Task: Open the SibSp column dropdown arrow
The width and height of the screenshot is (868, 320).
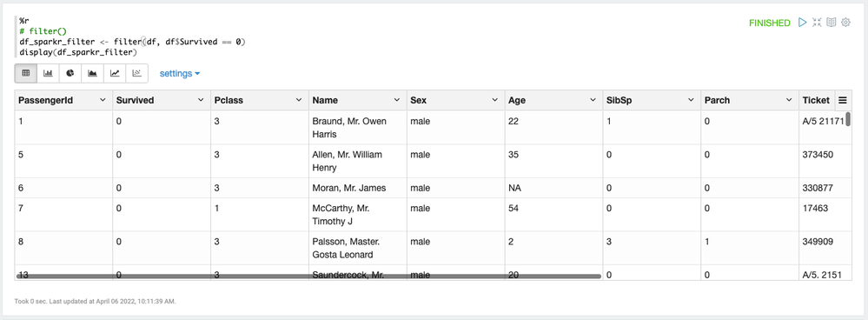Action: coord(690,100)
